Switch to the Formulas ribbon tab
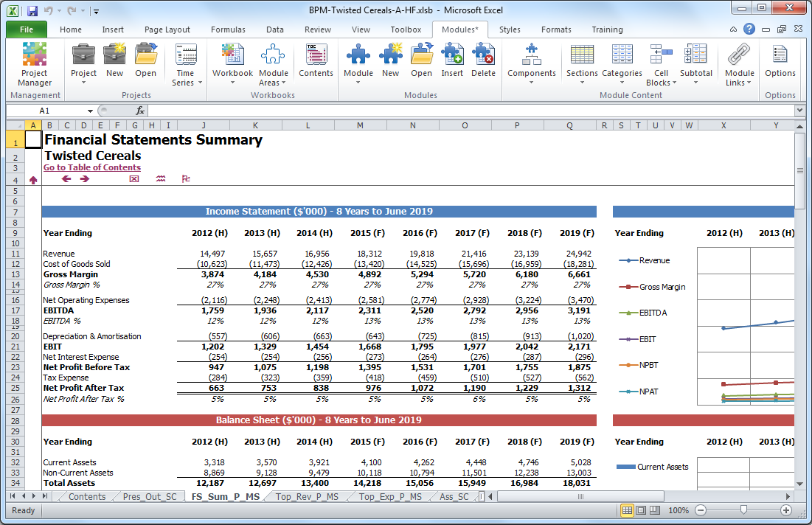The image size is (812, 525). click(228, 29)
